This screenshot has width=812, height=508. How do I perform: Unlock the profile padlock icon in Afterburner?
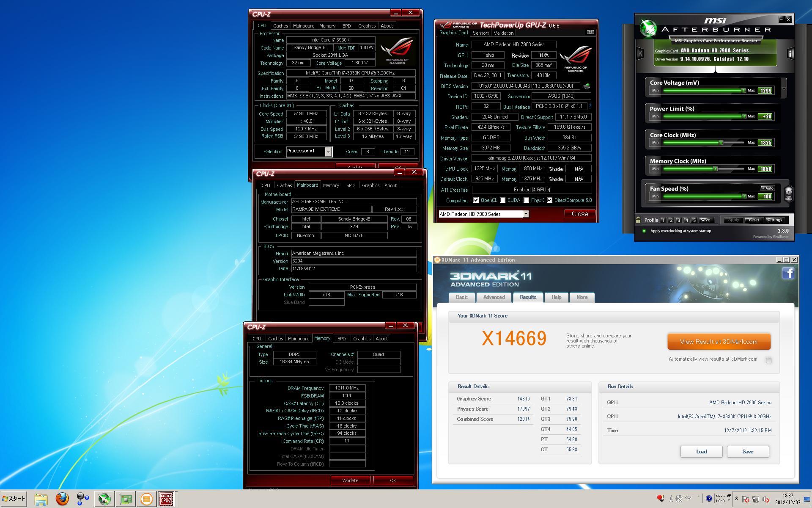pyautogui.click(x=638, y=220)
